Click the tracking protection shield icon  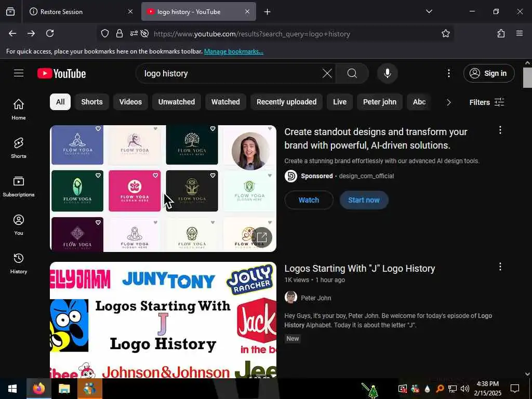tap(105, 33)
